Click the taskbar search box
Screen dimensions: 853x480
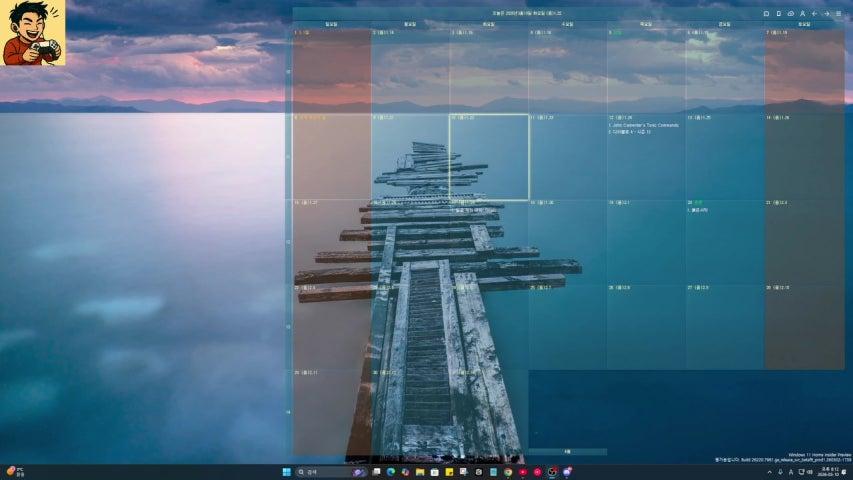point(331,472)
